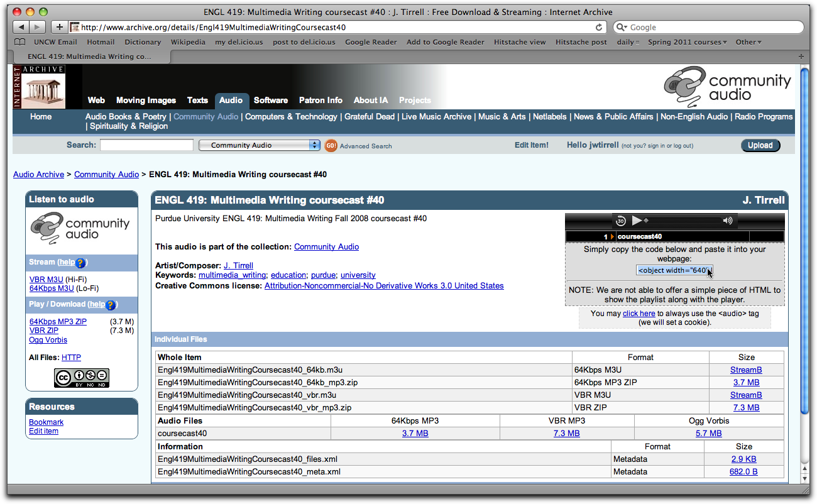Go to Audio Books & Poetry section
The image size is (817, 504).
click(x=126, y=116)
